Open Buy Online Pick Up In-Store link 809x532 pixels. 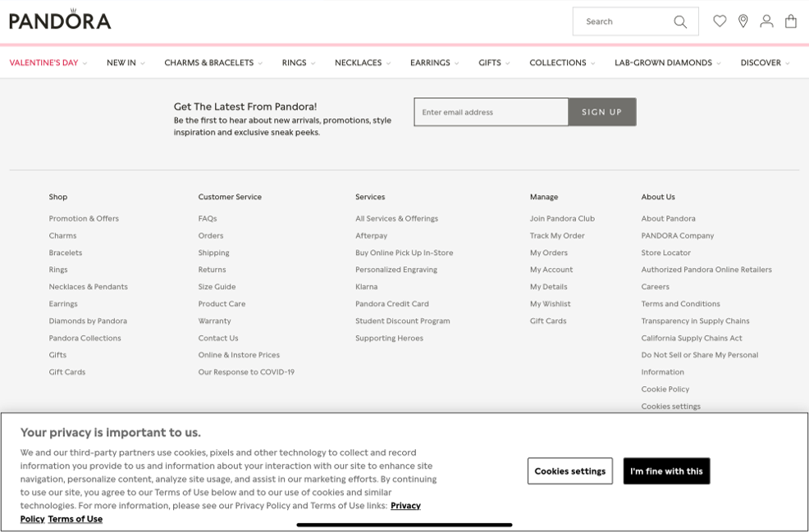point(404,252)
